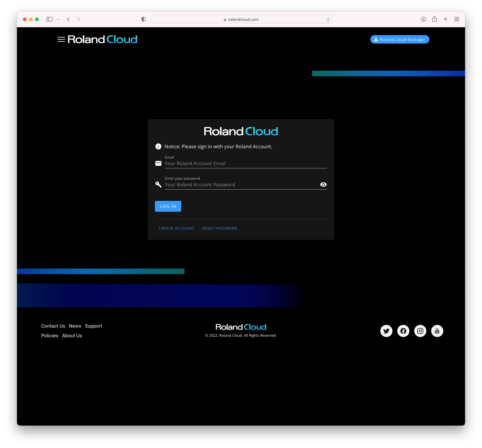This screenshot has width=482, height=448.
Task: Show Safari downloads
Action: (x=423, y=19)
